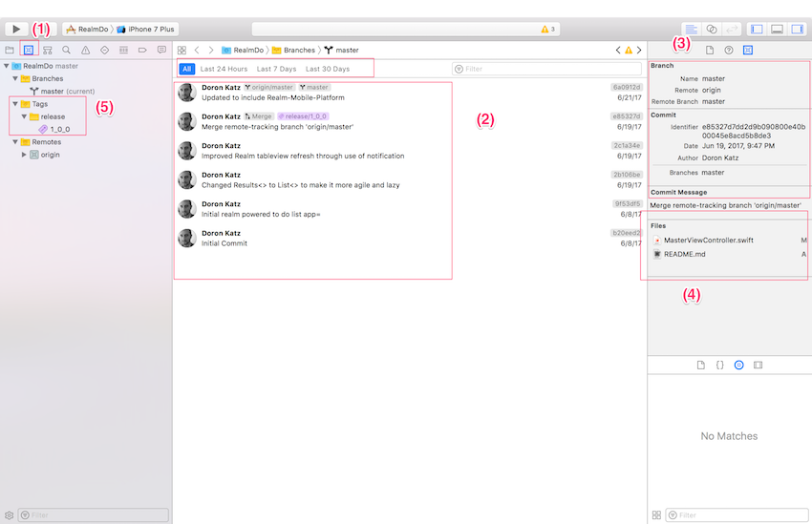Show the File Template library

700,366
